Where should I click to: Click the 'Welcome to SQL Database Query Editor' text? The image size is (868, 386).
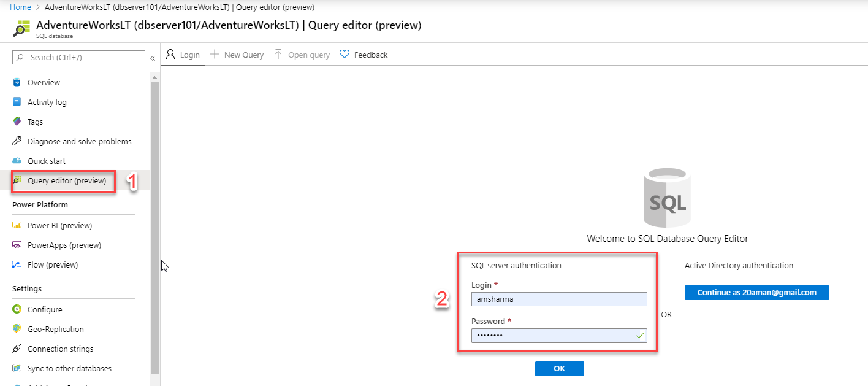[x=668, y=239]
